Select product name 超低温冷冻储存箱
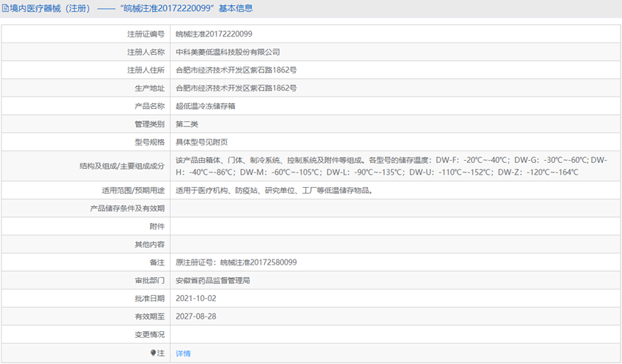The height and width of the screenshot is (364, 622). [x=205, y=106]
